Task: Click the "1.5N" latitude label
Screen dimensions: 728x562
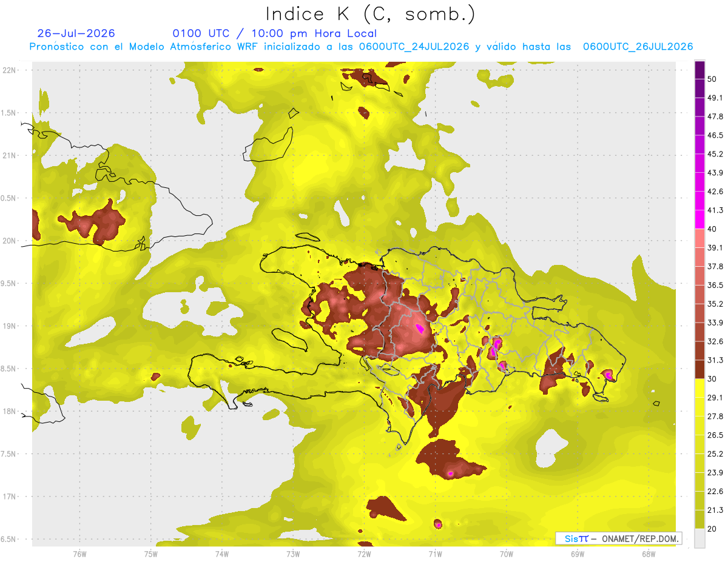Action: pyautogui.click(x=9, y=113)
